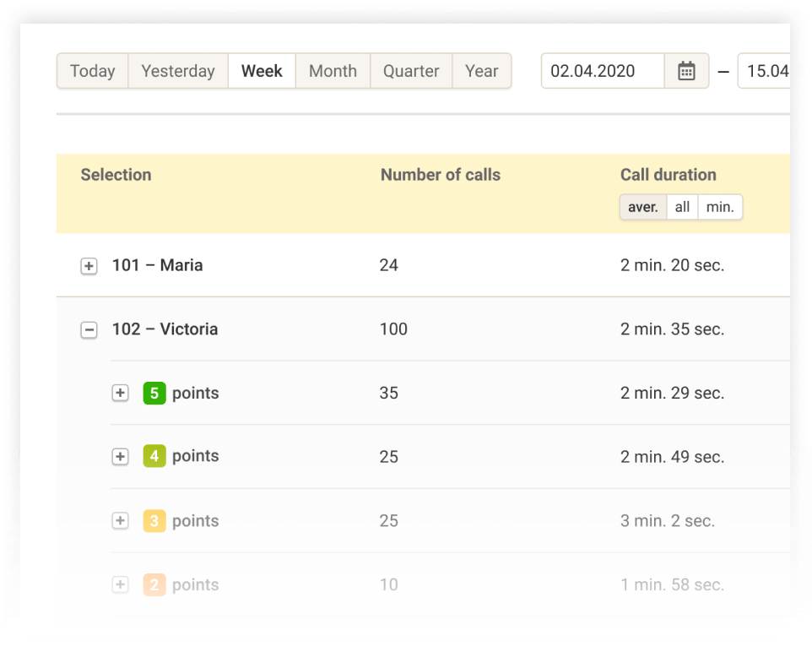
Task: Choose the Yesterday period button
Action: click(x=178, y=72)
